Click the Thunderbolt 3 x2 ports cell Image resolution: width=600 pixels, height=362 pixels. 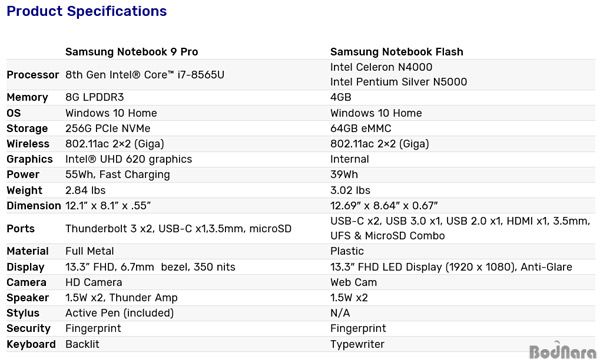click(x=178, y=228)
